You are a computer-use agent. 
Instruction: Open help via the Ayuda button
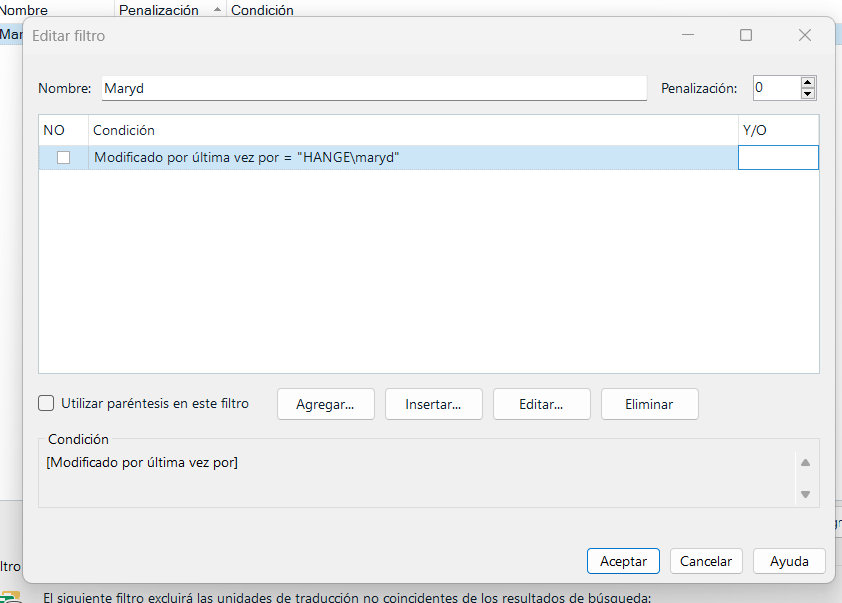click(788, 561)
